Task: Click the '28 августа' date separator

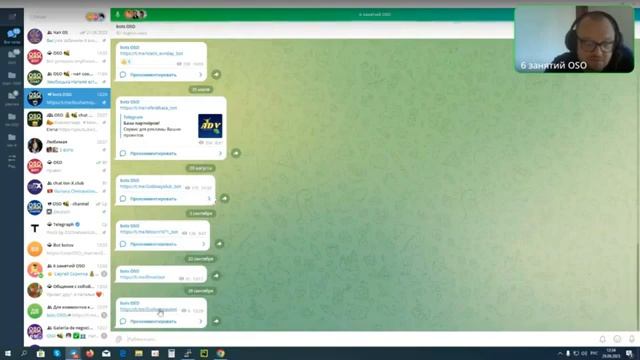Action: point(200,168)
